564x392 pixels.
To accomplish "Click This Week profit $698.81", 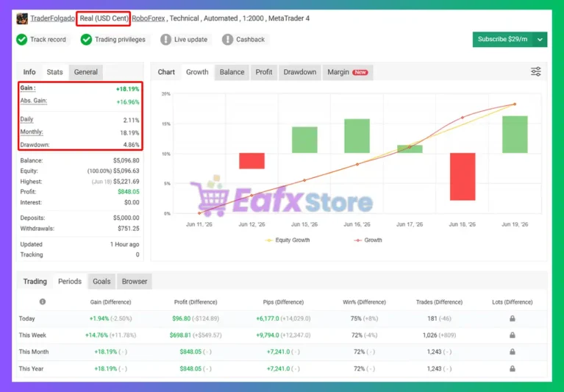I will (180, 335).
